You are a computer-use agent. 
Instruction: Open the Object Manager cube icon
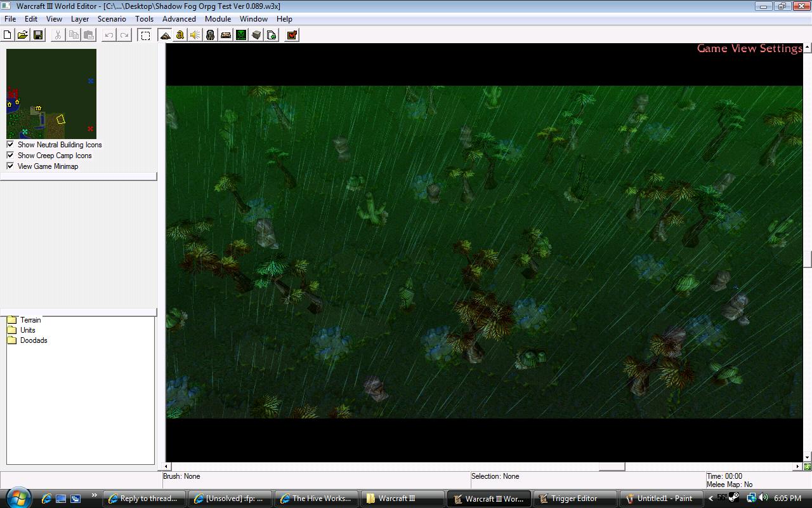click(256, 35)
